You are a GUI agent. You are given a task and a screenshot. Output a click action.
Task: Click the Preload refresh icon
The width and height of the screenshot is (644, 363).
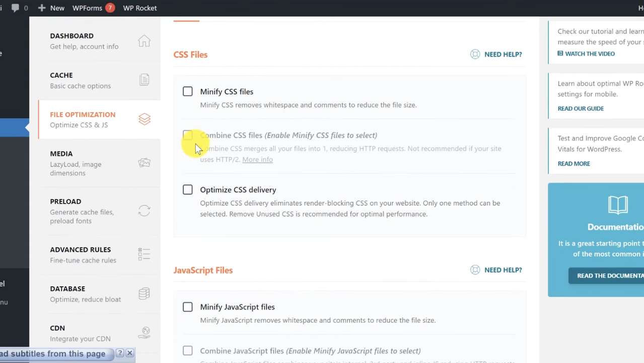[x=144, y=211]
